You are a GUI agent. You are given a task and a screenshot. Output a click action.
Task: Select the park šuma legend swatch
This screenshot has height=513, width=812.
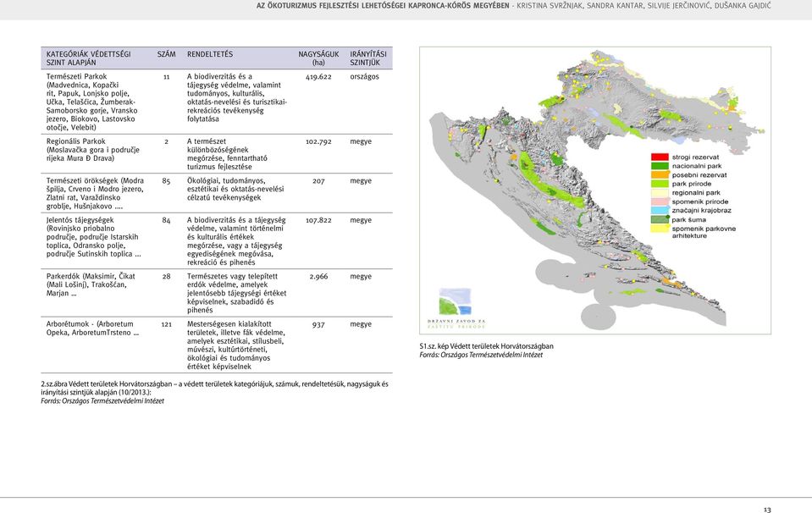pyautogui.click(x=660, y=219)
